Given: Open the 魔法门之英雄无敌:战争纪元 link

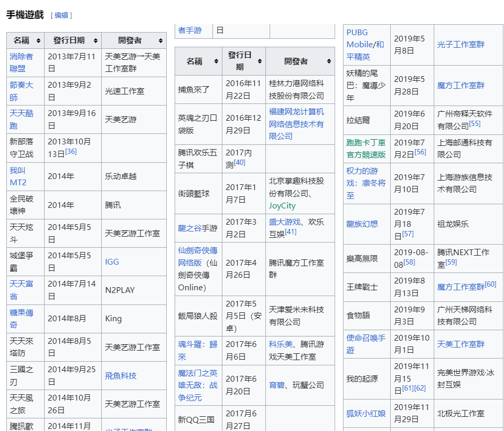Looking at the screenshot, I should 198,385.
